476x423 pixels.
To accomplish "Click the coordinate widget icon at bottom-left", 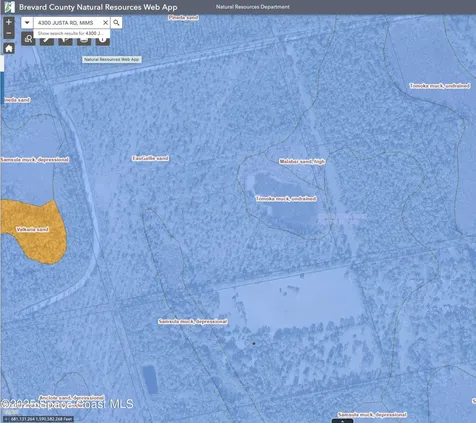I will tap(6, 419).
